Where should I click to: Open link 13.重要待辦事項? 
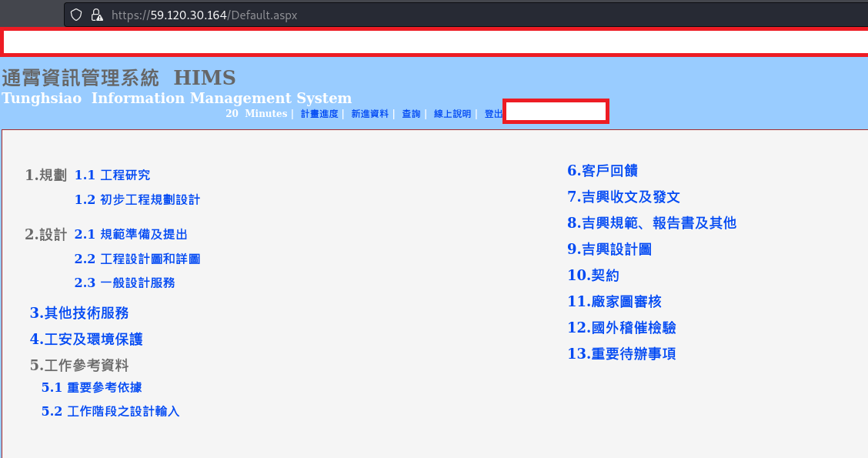pos(622,353)
